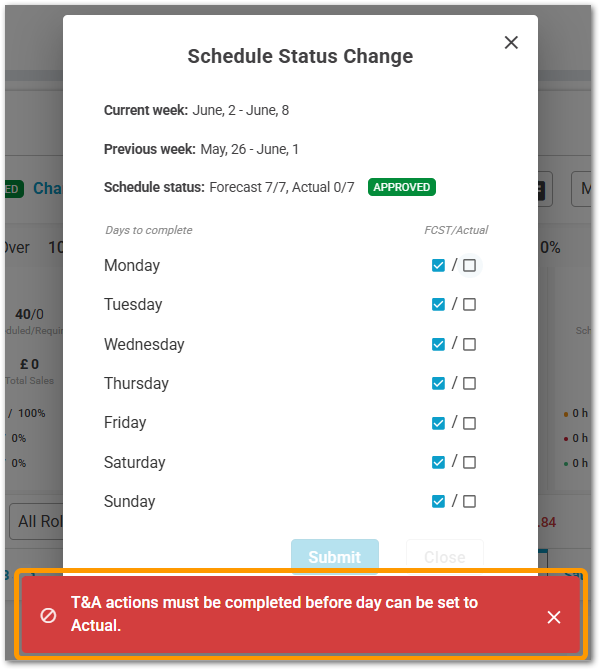Uncheck Tuesday forecast checkbox

[438, 305]
